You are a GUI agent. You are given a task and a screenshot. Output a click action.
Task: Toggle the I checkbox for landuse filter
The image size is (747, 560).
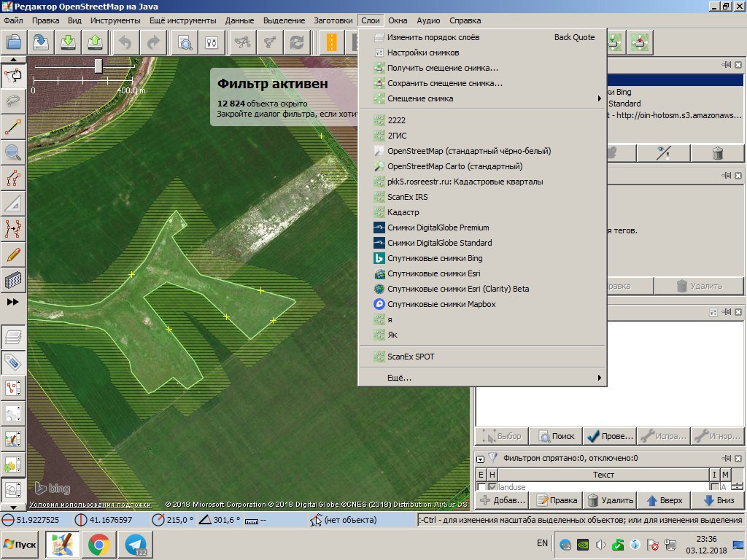pos(714,486)
